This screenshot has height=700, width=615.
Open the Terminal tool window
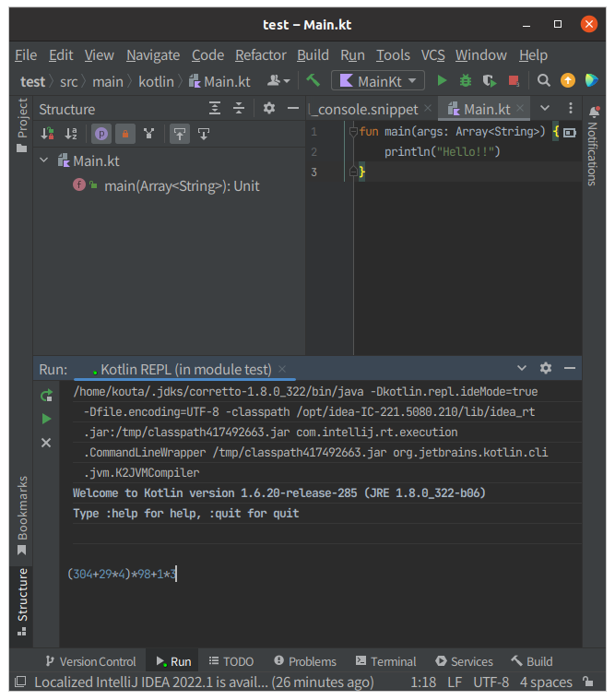point(385,661)
